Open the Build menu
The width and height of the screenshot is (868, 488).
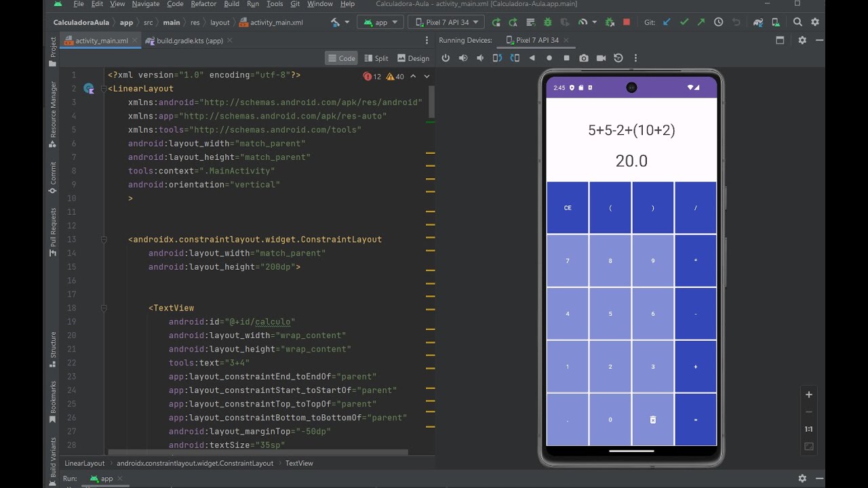(x=231, y=4)
